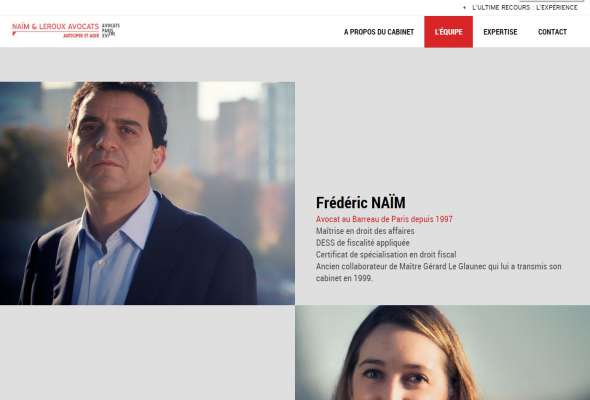Click the red Avocat au Barreau de Paris text
This screenshot has height=400, width=590.
coord(384,219)
